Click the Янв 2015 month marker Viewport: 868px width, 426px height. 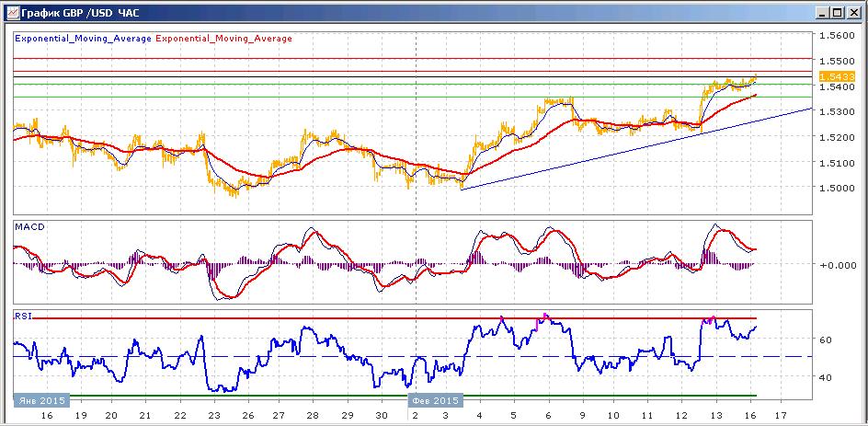(x=41, y=400)
